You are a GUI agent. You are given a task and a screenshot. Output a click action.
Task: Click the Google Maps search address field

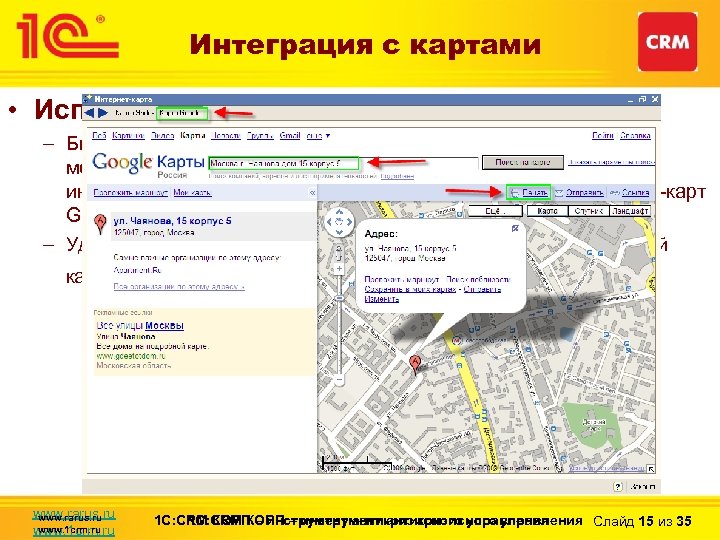(343, 163)
